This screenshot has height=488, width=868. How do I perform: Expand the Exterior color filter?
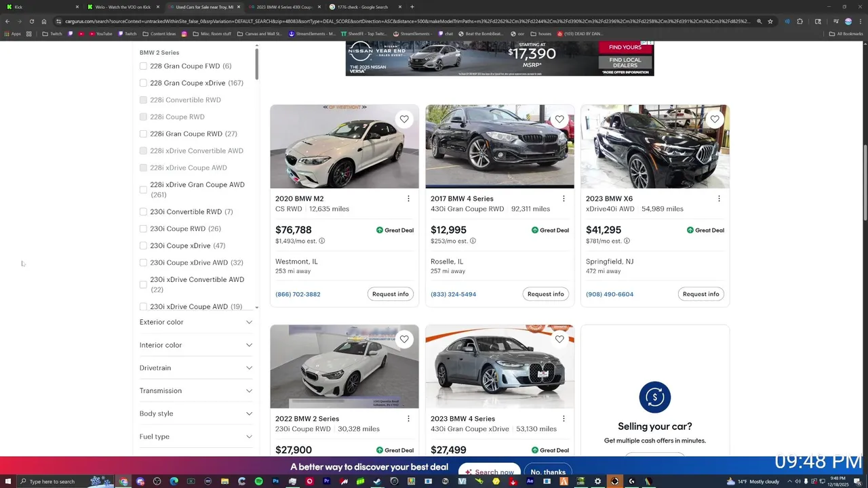tap(196, 322)
